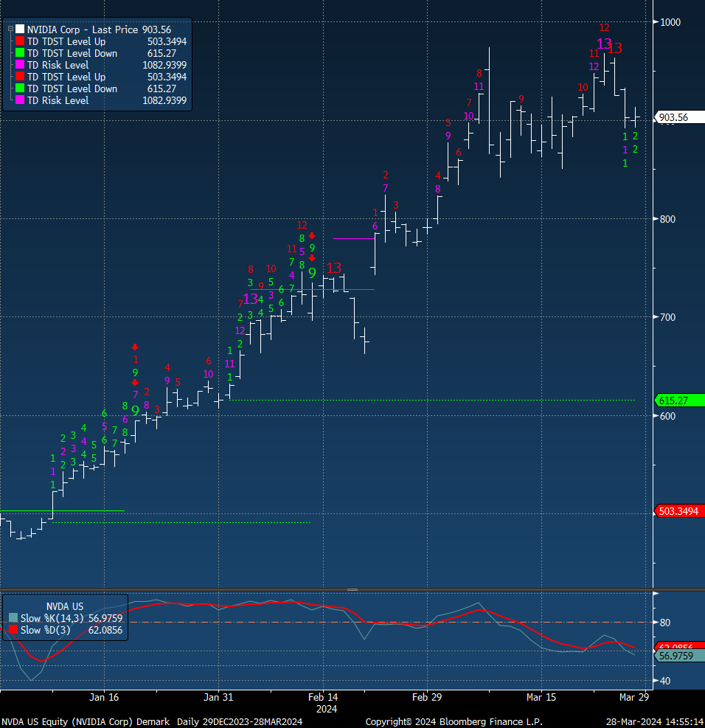Select the Feb 29 date axis label

tap(427, 697)
